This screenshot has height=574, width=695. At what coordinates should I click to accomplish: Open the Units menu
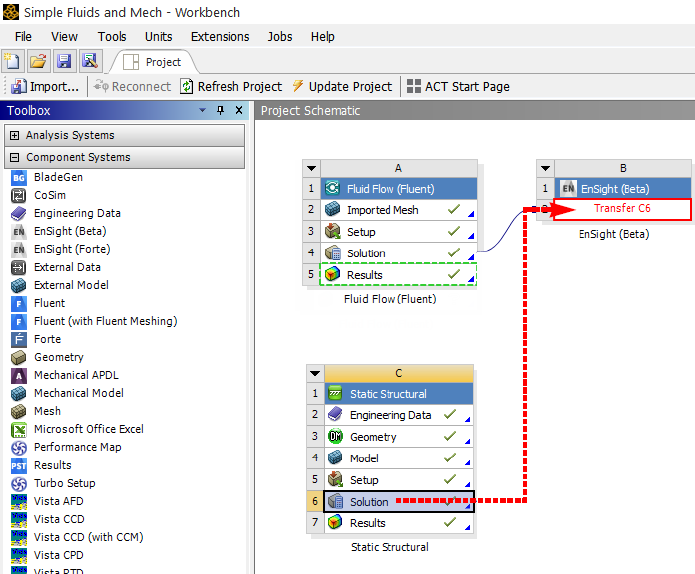[x=159, y=36]
